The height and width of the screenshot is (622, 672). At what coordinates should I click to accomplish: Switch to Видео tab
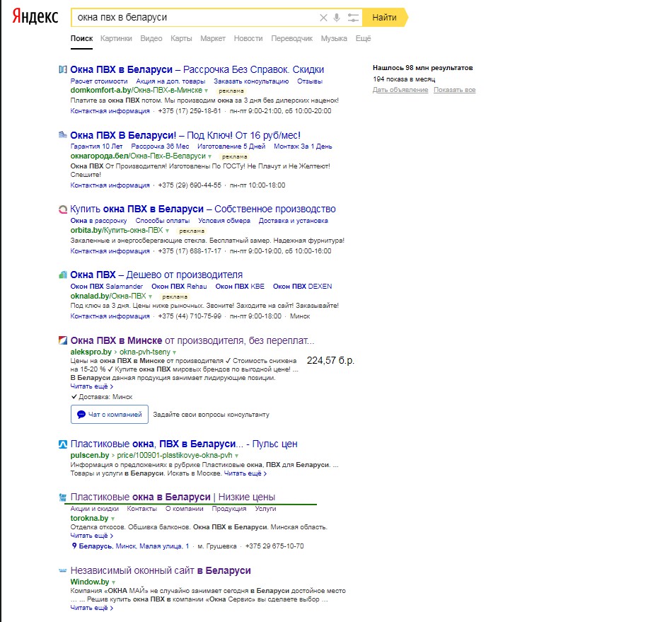tap(151, 38)
